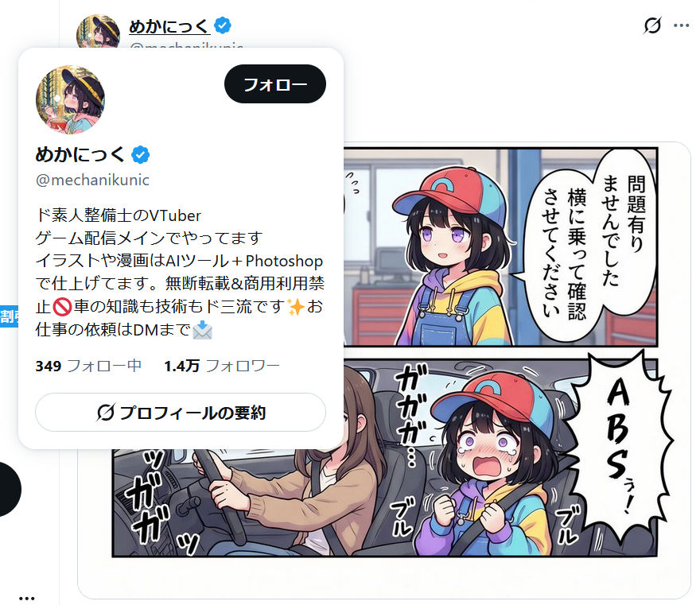This screenshot has width=700, height=605.
Task: Open the three-dot more menu of the post
Action: point(681,25)
